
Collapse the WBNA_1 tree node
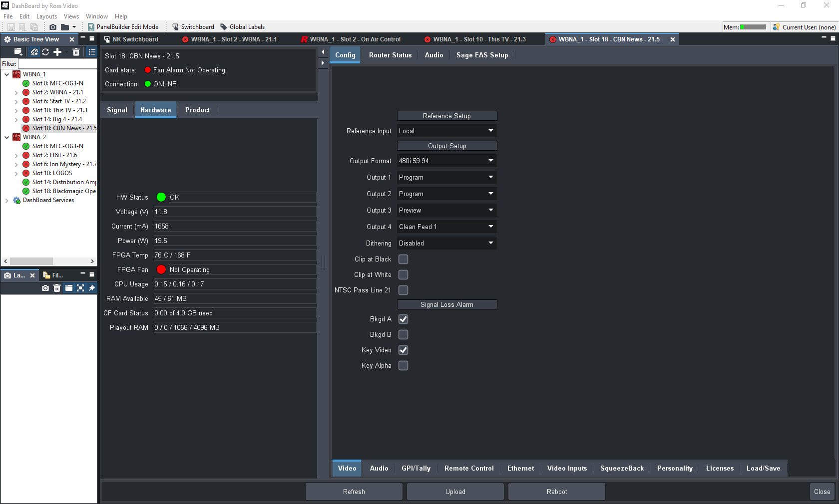[x=6, y=74]
